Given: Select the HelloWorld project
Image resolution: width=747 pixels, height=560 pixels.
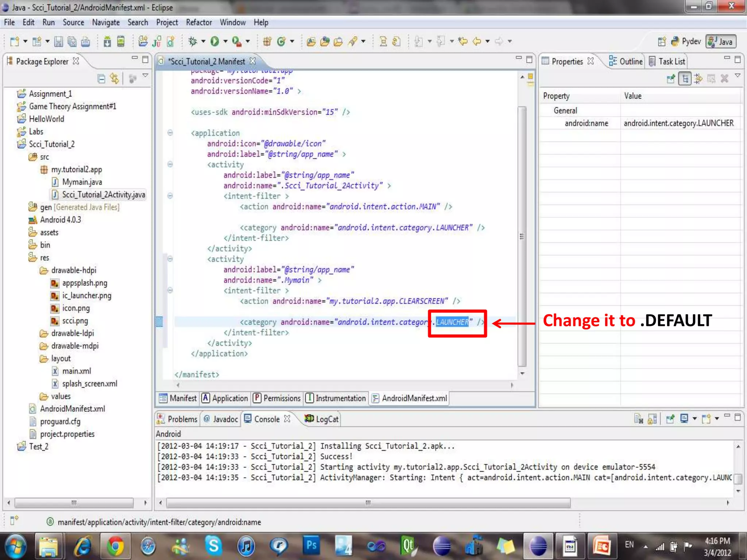Looking at the screenshot, I should (41, 119).
